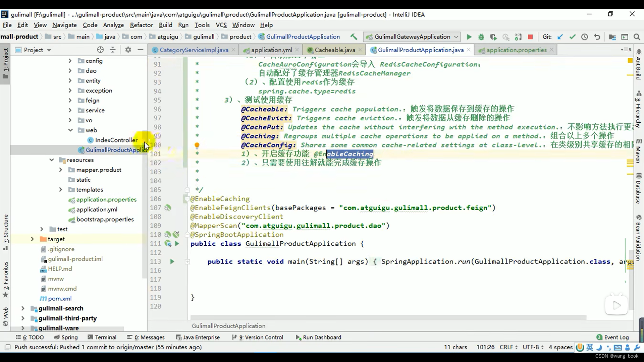Collapse all in Project panel
Image resolution: width=644 pixels, height=362 pixels.
pos(113,50)
